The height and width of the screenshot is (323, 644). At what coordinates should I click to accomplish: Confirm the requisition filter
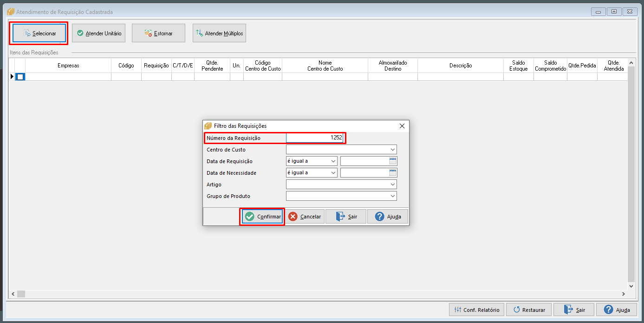point(262,217)
